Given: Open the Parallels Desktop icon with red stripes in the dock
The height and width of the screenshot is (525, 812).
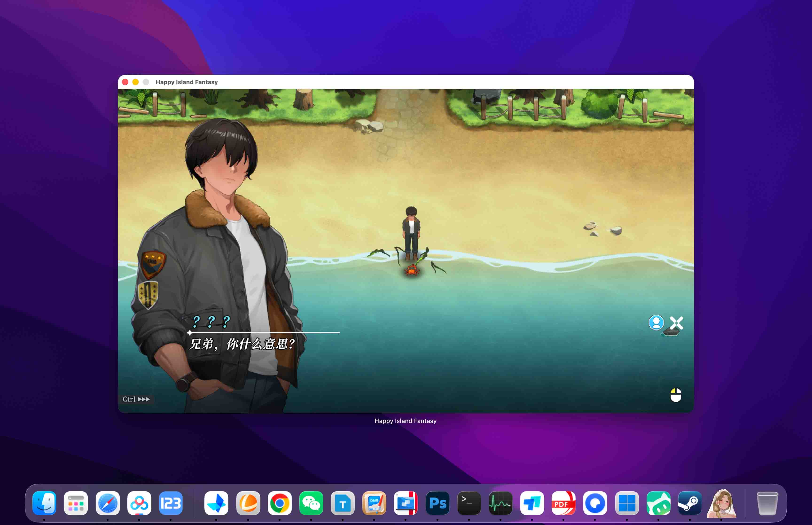Looking at the screenshot, I should tap(406, 503).
